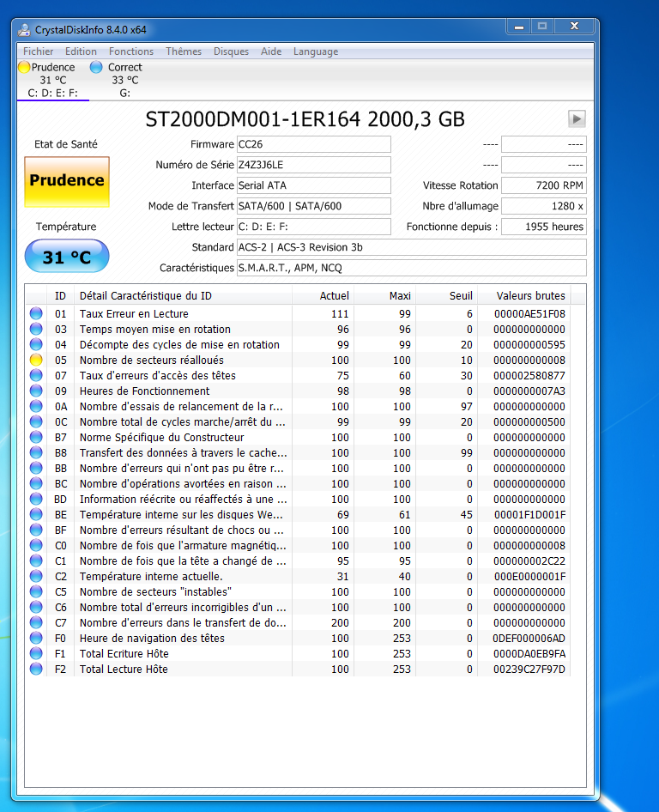659x812 pixels.
Task: Click status circle for Température interne actuelle
Action: (36, 576)
